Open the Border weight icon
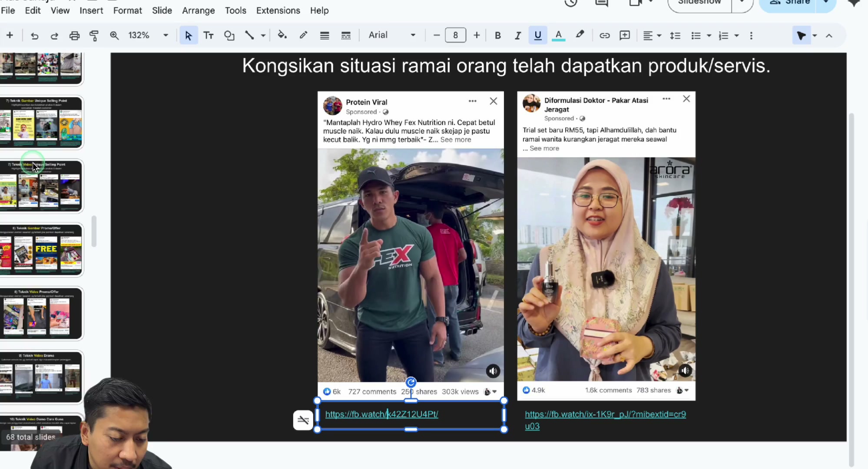868x469 pixels. click(324, 36)
